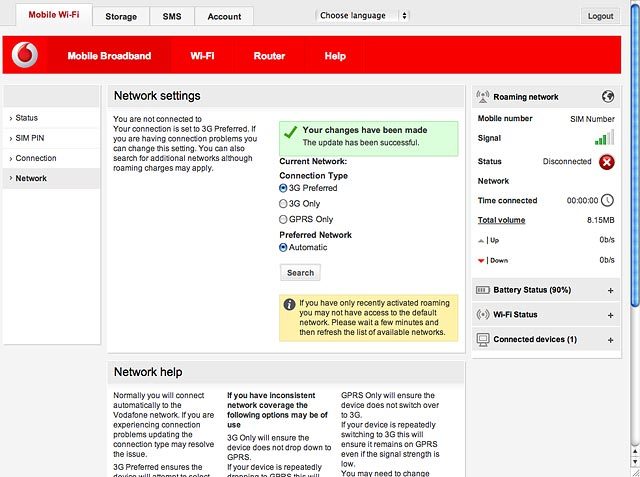640x477 pixels.
Task: Go to Network in the sidebar
Action: click(51, 178)
